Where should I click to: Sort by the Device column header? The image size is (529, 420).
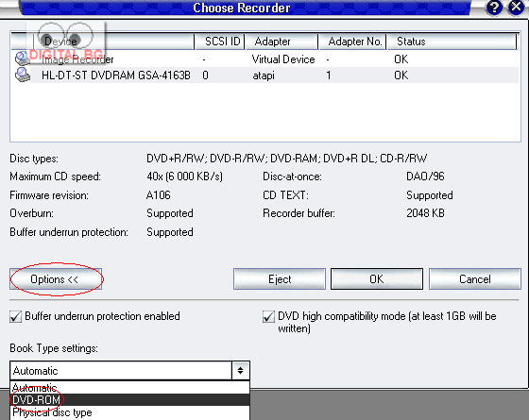[114, 42]
